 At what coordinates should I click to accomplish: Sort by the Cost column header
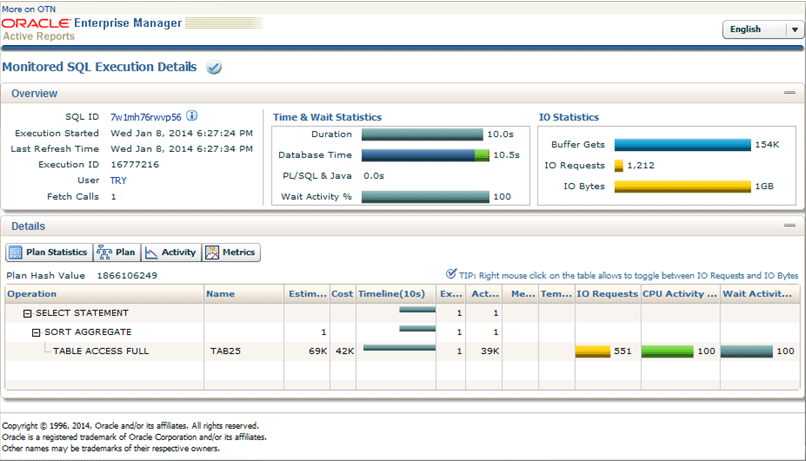342,294
